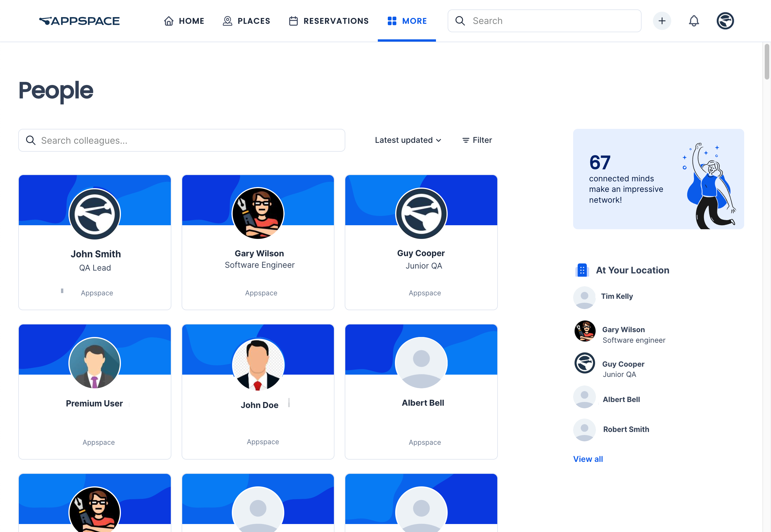Click Robert Smith's sidebar avatar
The image size is (771, 532).
click(x=584, y=430)
